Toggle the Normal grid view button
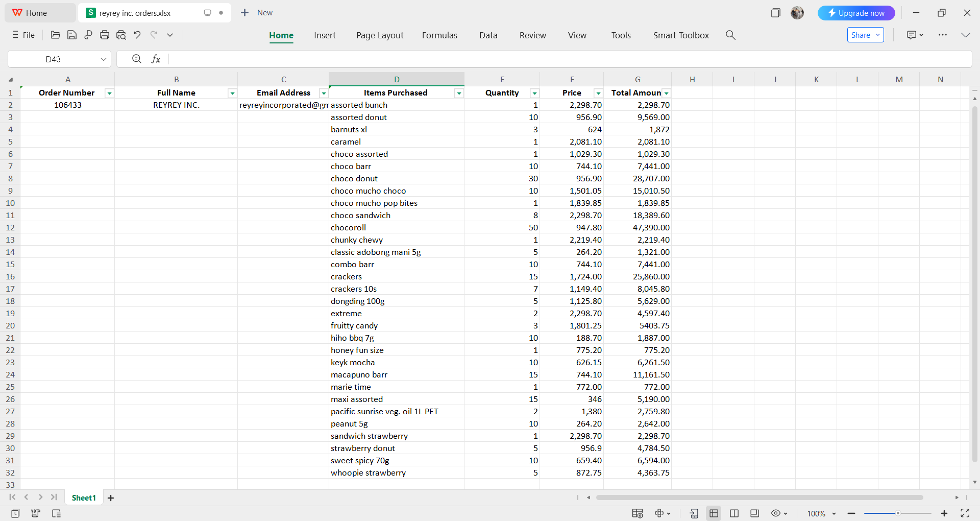 point(714,513)
